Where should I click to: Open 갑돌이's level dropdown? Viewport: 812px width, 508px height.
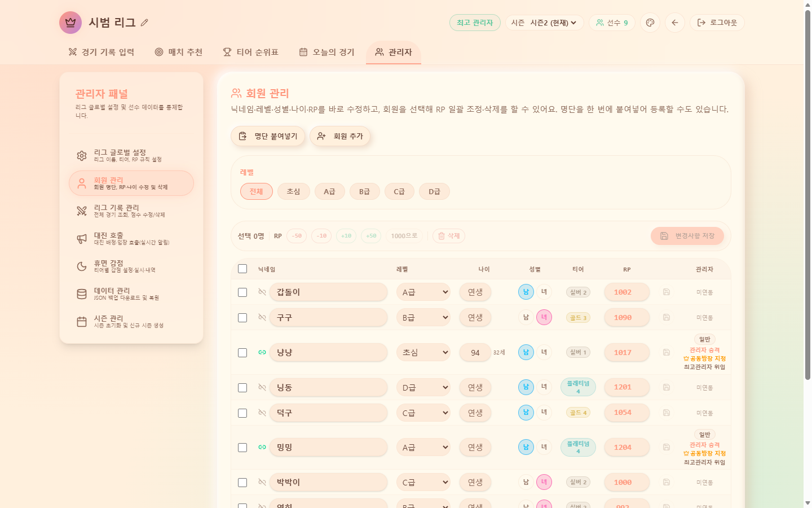click(x=423, y=292)
